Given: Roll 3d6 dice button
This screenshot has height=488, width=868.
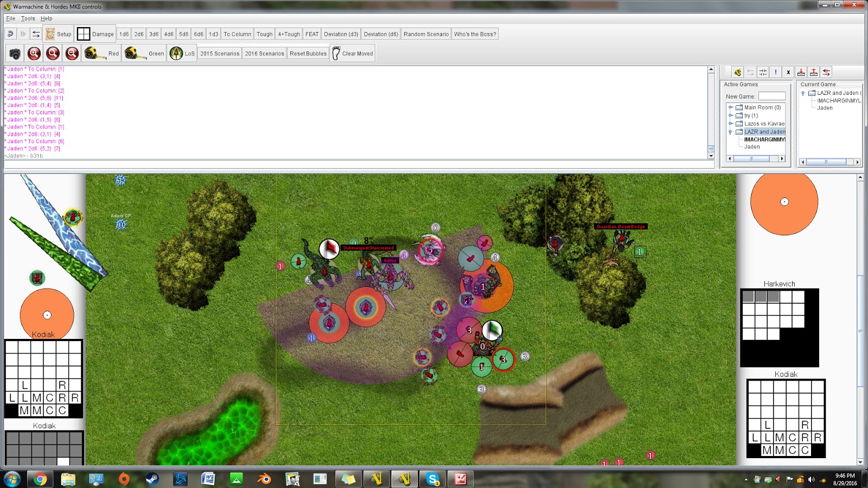Looking at the screenshot, I should pos(154,34).
